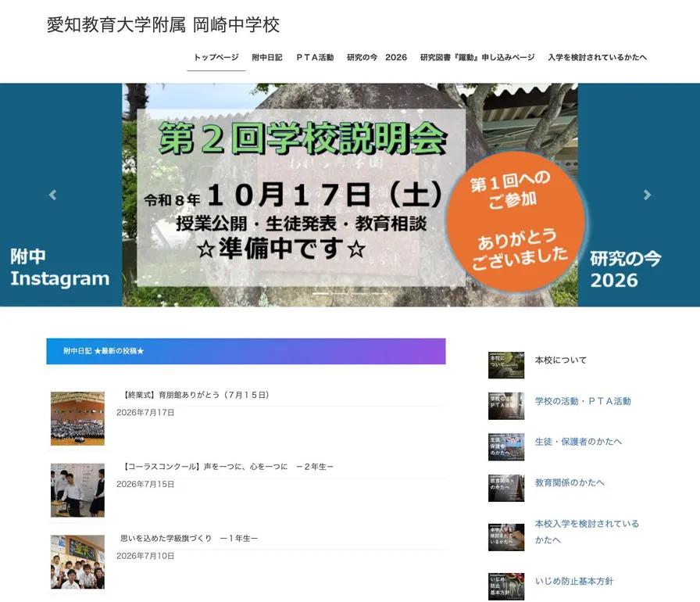Open 研究図書『躍動』申し込みページ menu item
Viewport: 700px width, 602px height.
[477, 57]
